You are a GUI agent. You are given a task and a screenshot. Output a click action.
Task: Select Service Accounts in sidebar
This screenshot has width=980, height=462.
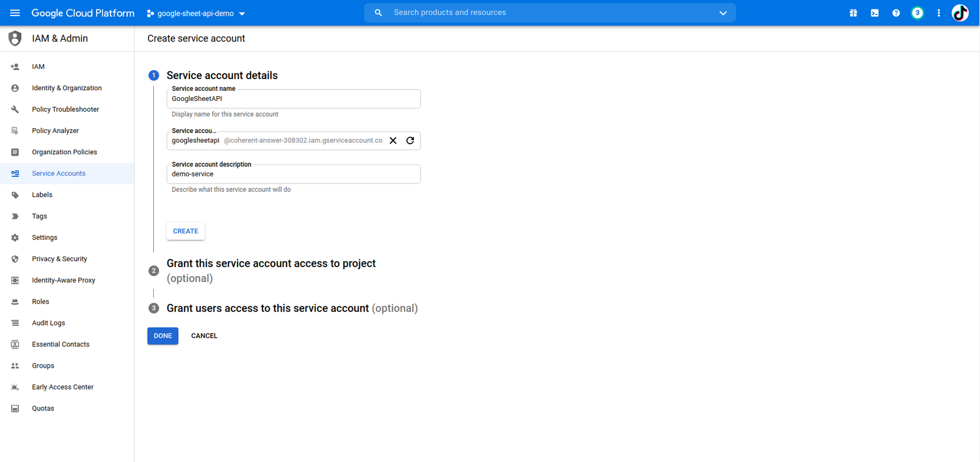tap(67, 173)
